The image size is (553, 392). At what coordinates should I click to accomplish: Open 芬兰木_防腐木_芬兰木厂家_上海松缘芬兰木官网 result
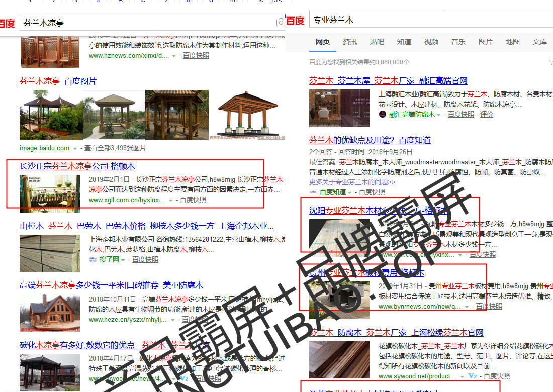click(x=397, y=332)
